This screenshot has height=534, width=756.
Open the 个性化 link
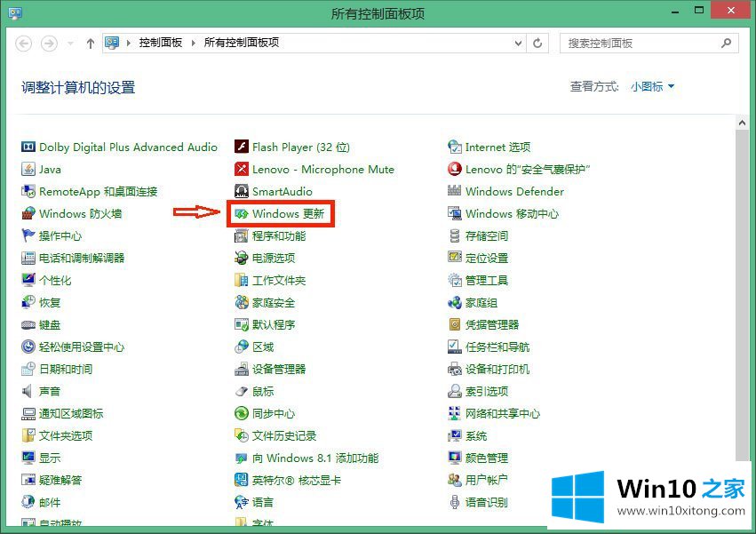[x=55, y=280]
